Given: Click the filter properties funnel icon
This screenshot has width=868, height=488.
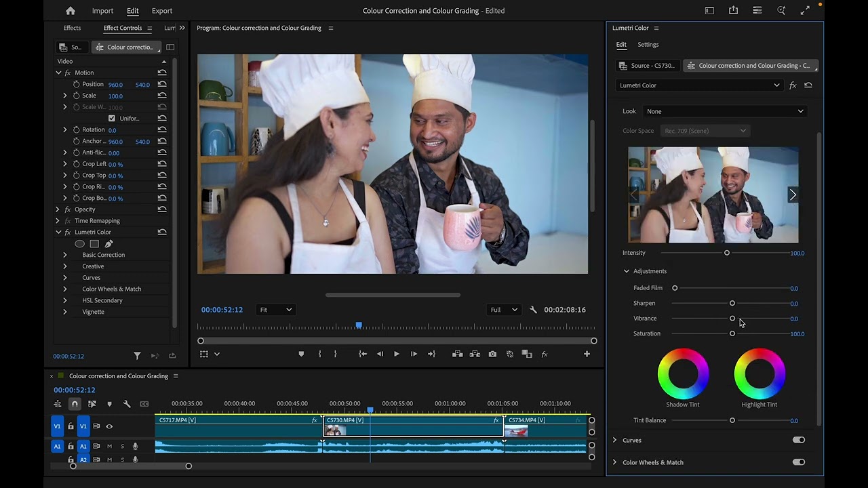Looking at the screenshot, I should [x=137, y=356].
